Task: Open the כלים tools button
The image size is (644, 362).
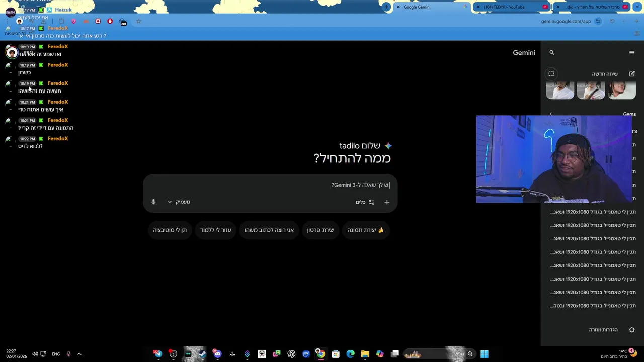Action: 365,202
